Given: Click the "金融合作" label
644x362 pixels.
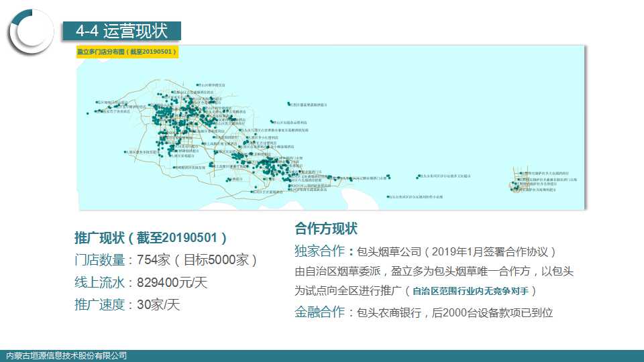Looking at the screenshot, I should (319, 312).
